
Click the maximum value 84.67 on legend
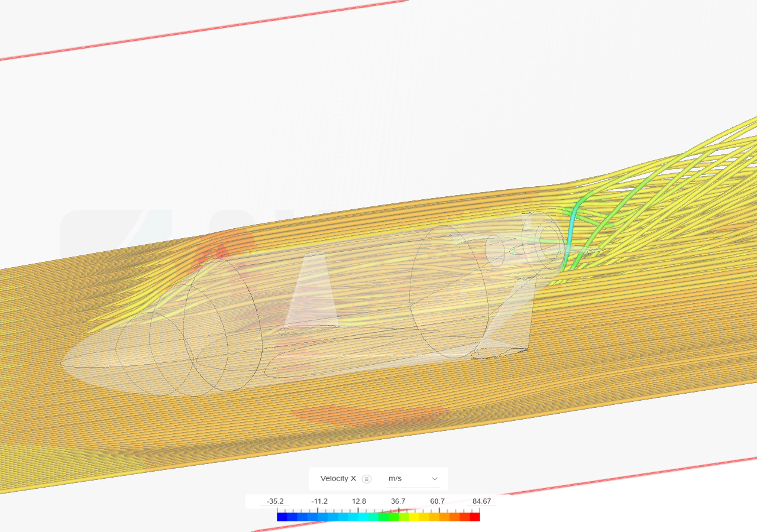pyautogui.click(x=482, y=501)
